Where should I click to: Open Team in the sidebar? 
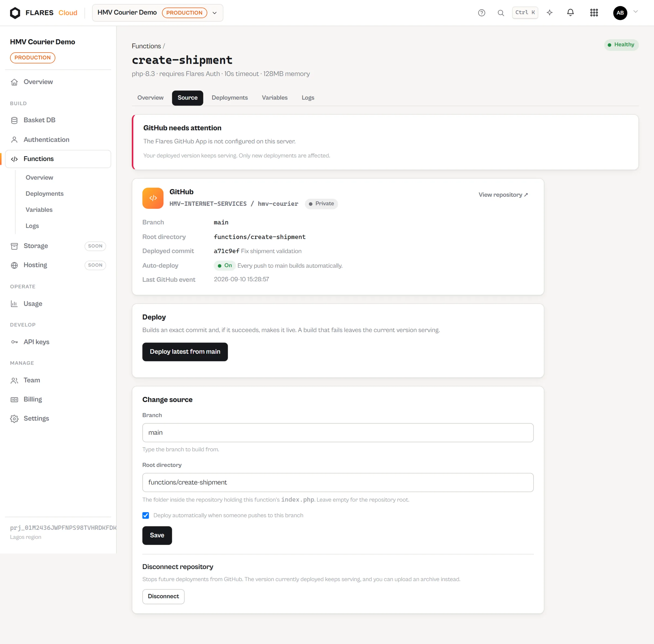58,380
